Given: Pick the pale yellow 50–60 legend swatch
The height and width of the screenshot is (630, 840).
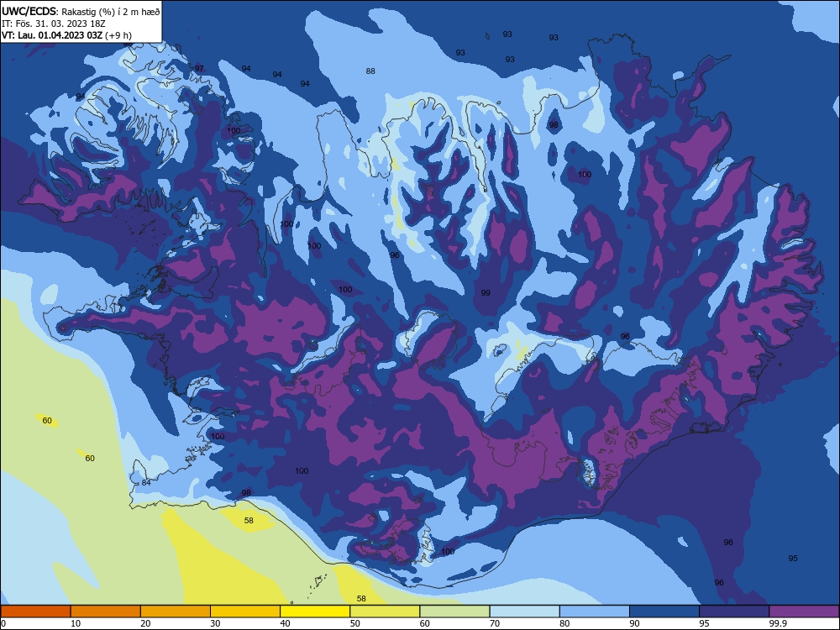Looking at the screenshot, I should 386,612.
